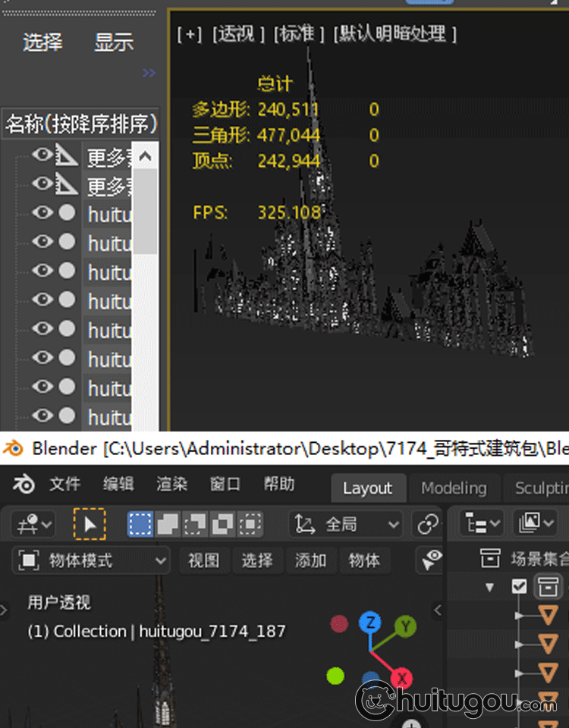569x728 pixels.
Task: Click the orange mesh triangle icon of the first outliner object
Action: [548, 616]
